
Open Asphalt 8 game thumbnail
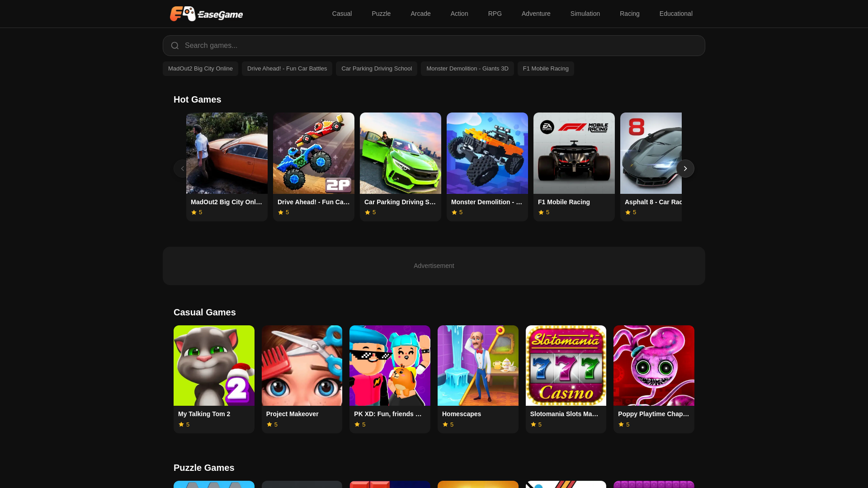click(651, 153)
